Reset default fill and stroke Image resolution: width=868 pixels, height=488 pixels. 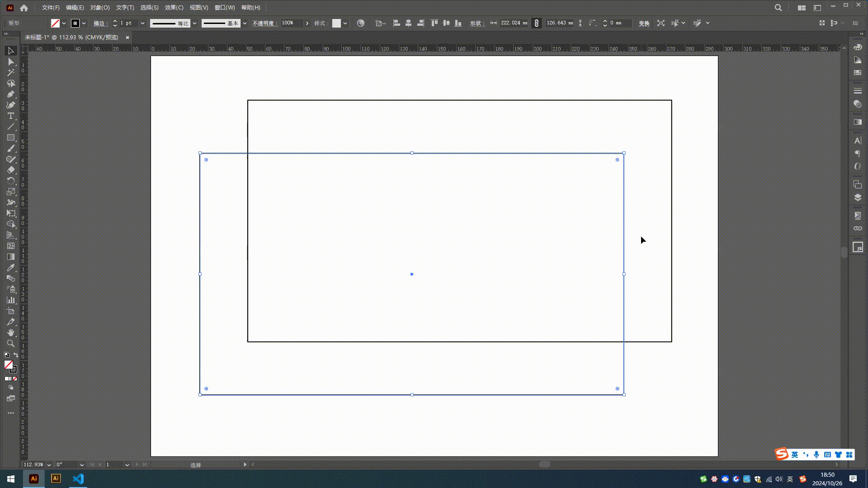click(7, 355)
